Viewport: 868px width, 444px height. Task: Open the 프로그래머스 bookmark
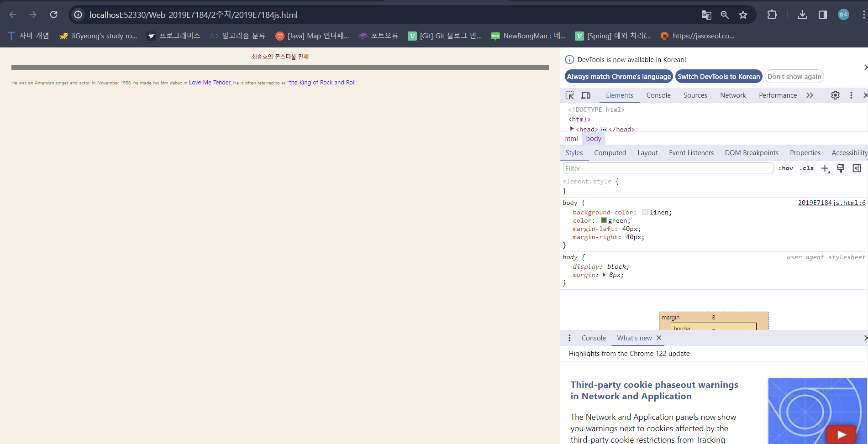(174, 36)
